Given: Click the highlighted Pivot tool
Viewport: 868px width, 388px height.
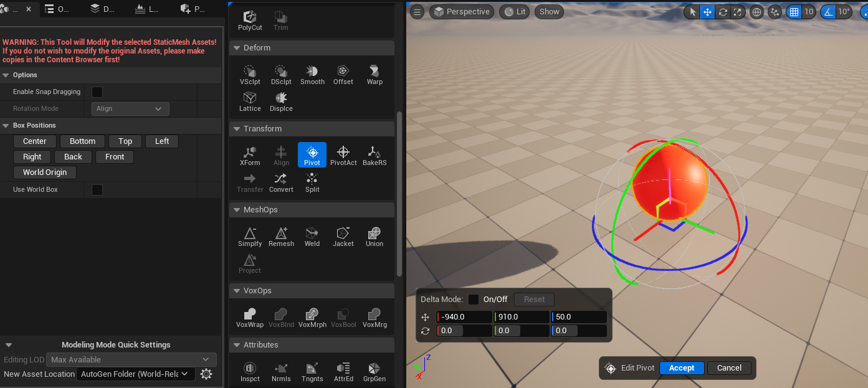Looking at the screenshot, I should coord(312,155).
